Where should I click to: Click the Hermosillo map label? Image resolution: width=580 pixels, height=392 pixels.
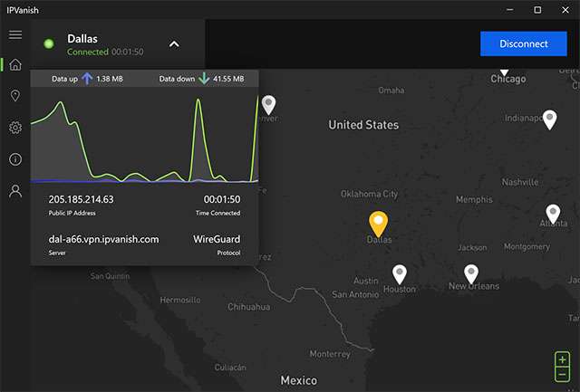click(x=180, y=300)
